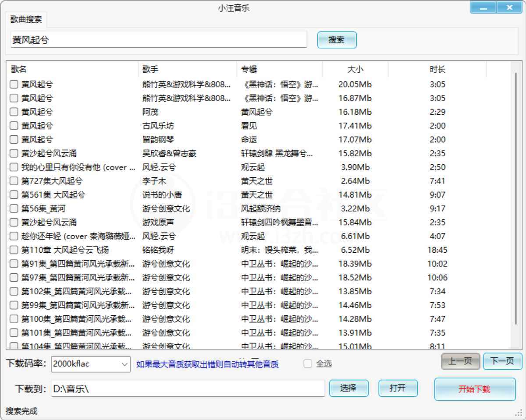Click artist cell 李子木
Screen dimensions: 526x420
click(x=154, y=181)
